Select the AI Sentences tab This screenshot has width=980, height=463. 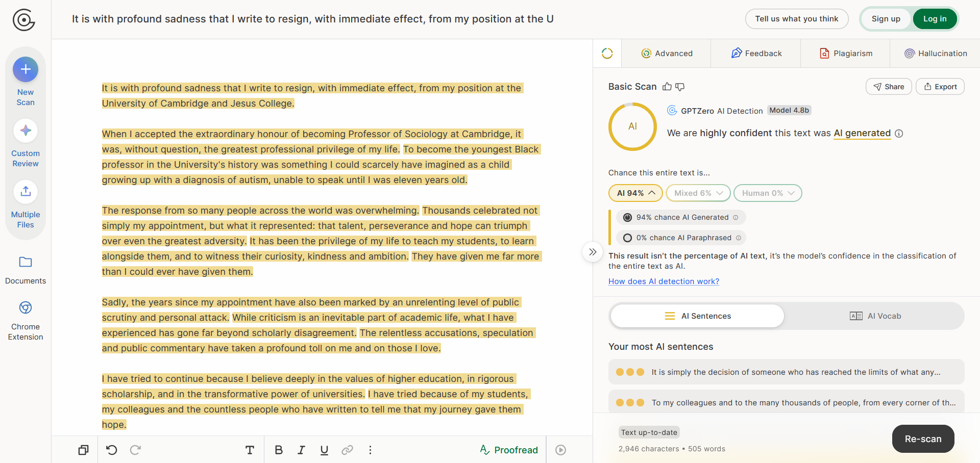pyautogui.click(x=698, y=316)
